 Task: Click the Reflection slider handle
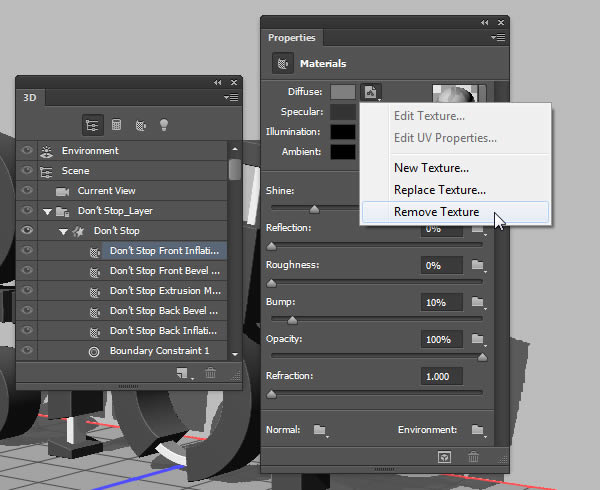(271, 246)
